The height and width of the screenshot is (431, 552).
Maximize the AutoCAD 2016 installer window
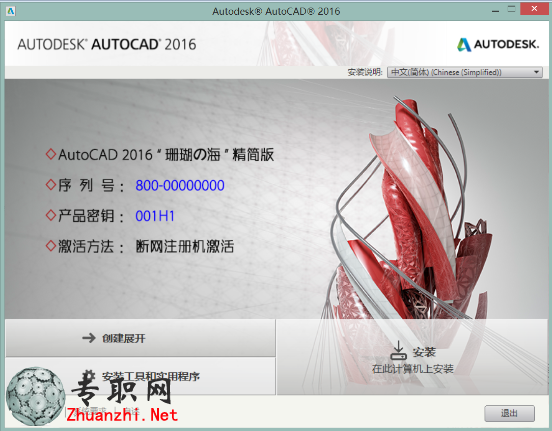click(512, 10)
